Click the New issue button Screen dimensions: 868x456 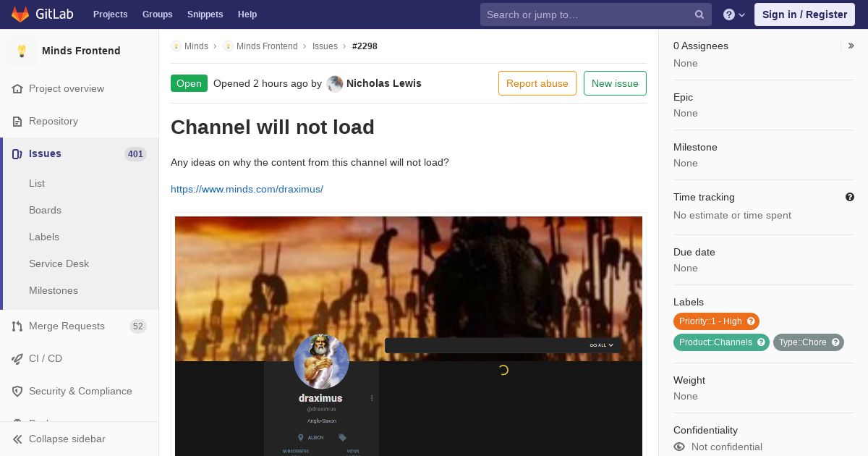click(615, 83)
